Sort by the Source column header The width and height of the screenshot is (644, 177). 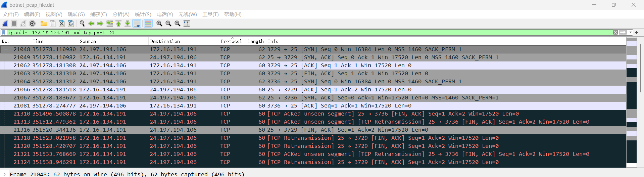pyautogui.click(x=113, y=41)
